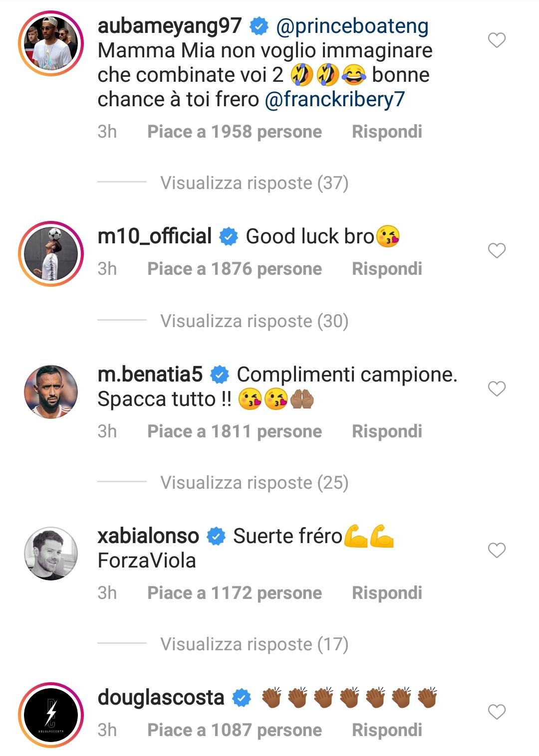This screenshot has height=756, width=539.
Task: Expand the 25 replies under m.benatia5
Action: tap(254, 483)
